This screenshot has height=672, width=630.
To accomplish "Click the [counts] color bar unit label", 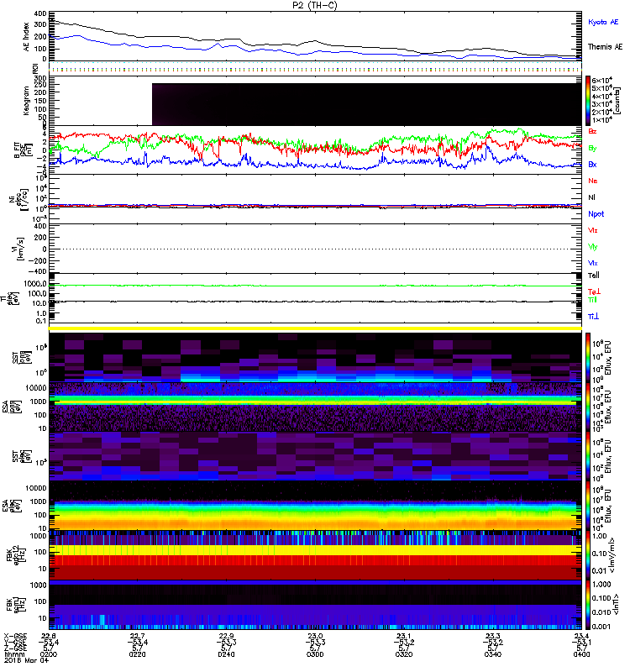I will pyautogui.click(x=617, y=102).
